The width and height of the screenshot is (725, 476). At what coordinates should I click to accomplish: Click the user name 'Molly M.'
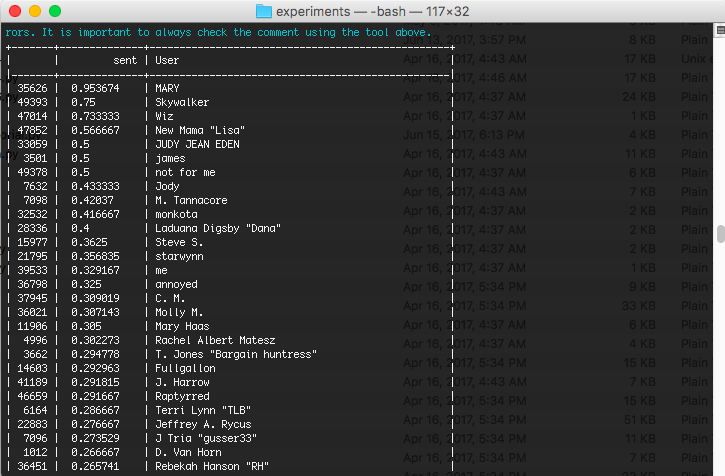pyautogui.click(x=179, y=312)
